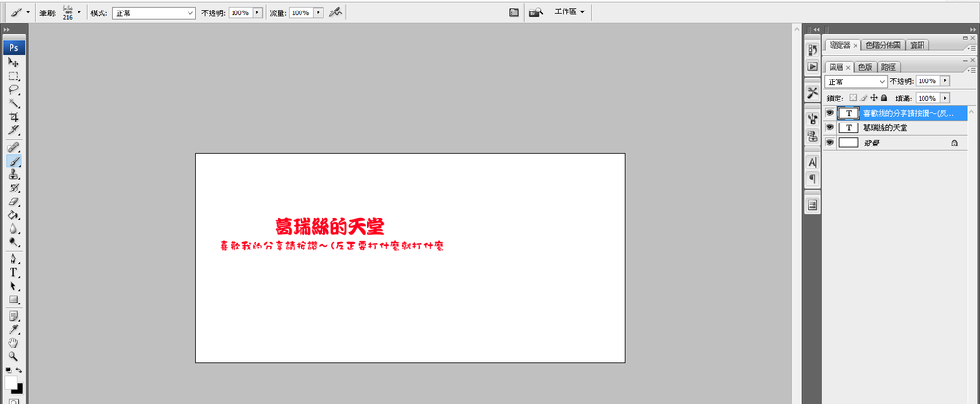Switch to the 圖層 tab

tap(838, 67)
